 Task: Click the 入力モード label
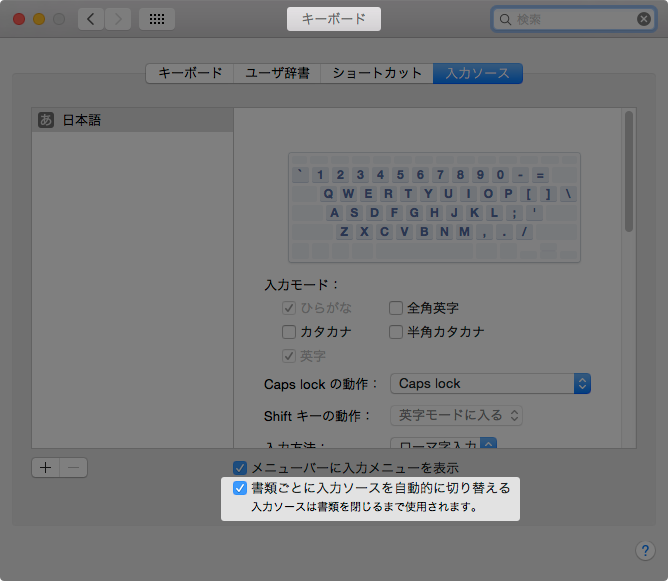point(301,285)
